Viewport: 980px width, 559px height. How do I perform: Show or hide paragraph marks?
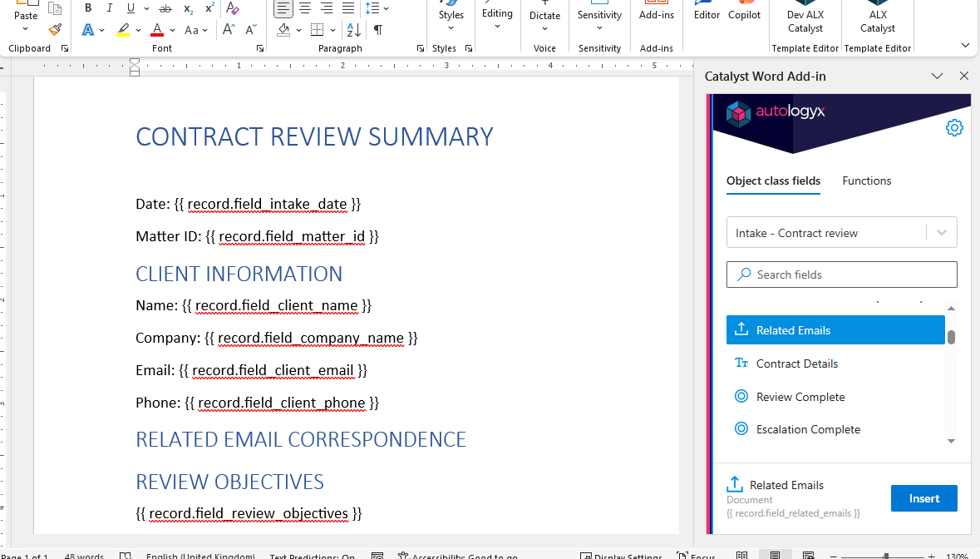click(x=378, y=30)
